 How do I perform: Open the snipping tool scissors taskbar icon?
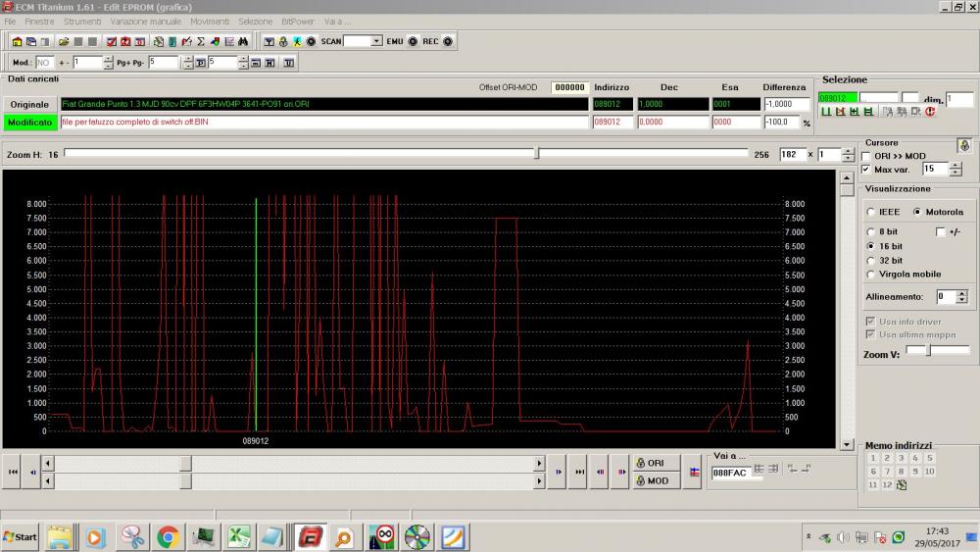point(132,537)
